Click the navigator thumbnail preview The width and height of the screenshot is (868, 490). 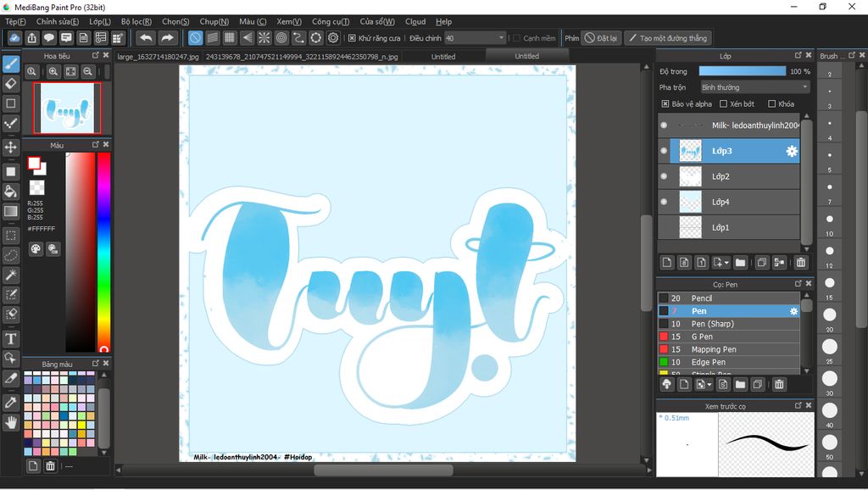pyautogui.click(x=67, y=108)
